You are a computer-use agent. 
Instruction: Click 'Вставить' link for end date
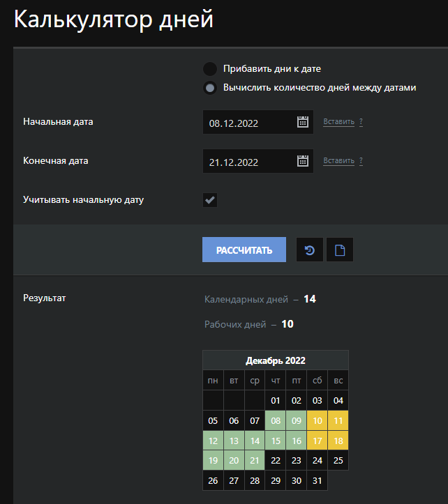(x=338, y=161)
